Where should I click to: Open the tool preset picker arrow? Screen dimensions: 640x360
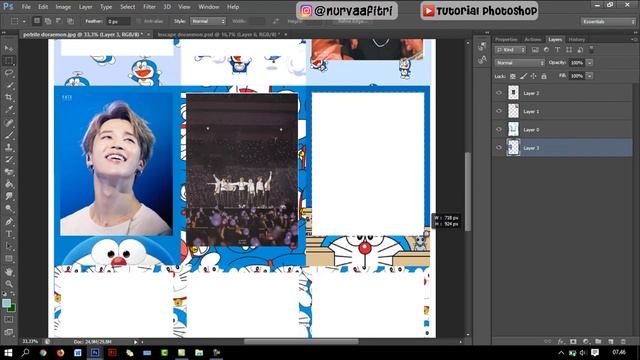[24, 21]
